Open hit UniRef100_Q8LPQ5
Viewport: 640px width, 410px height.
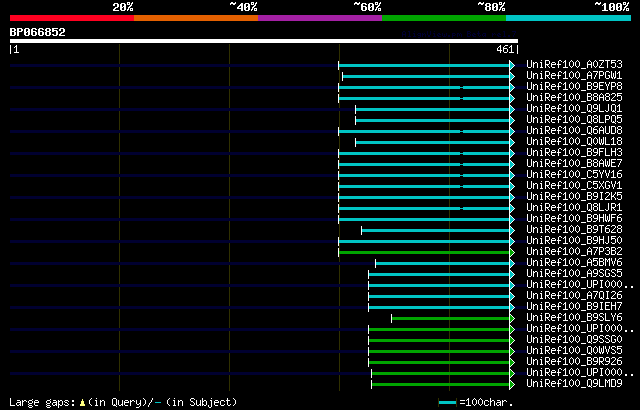point(574,120)
